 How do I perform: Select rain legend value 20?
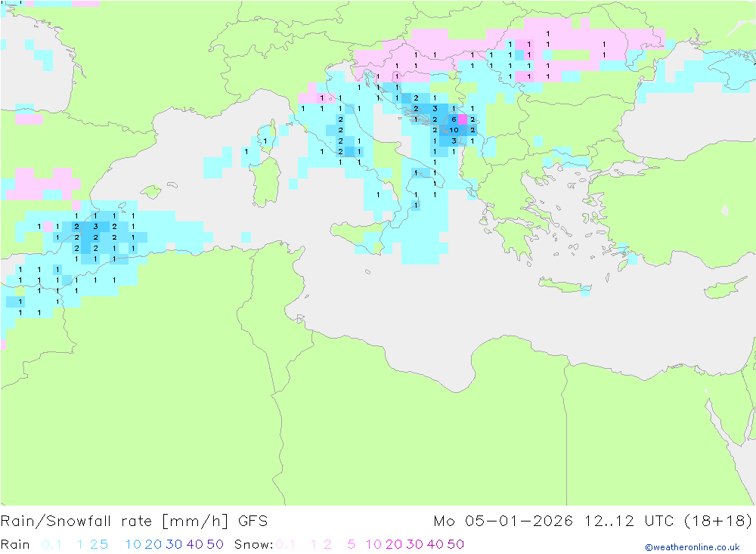pyautogui.click(x=153, y=544)
